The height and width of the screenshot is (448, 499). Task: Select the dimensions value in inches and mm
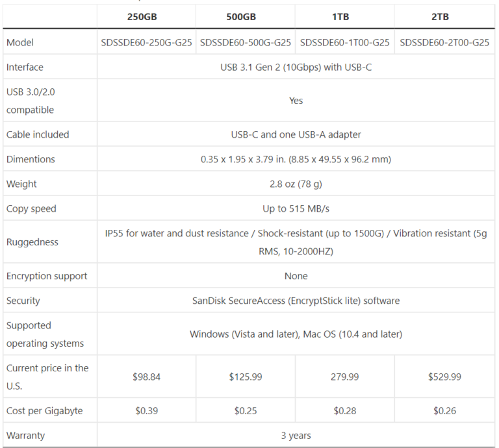[296, 159]
